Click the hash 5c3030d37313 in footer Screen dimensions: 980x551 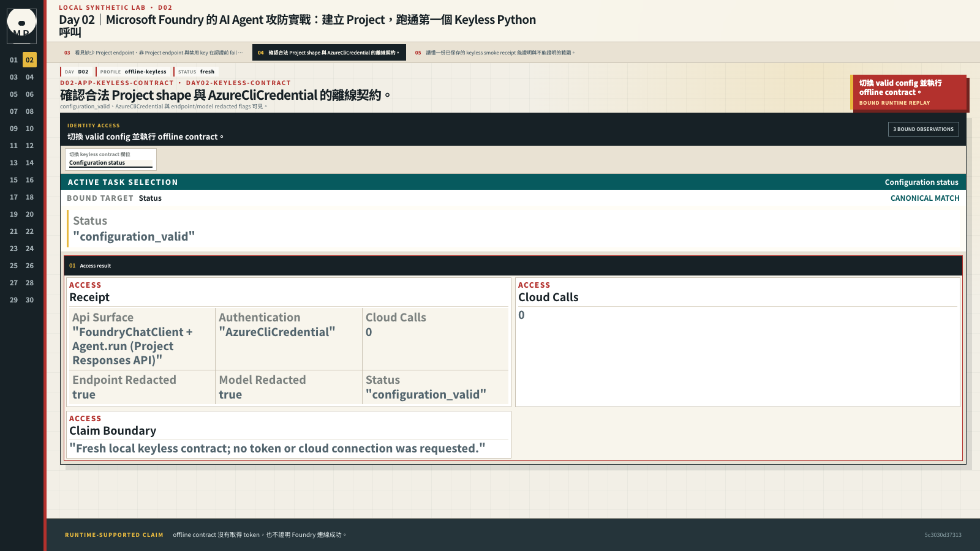[943, 535]
